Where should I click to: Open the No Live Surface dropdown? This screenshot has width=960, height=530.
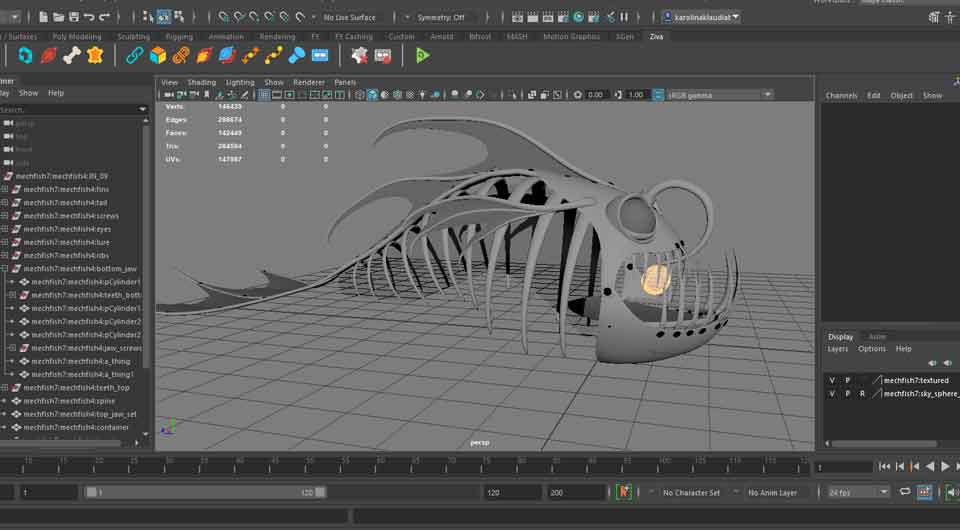350,17
